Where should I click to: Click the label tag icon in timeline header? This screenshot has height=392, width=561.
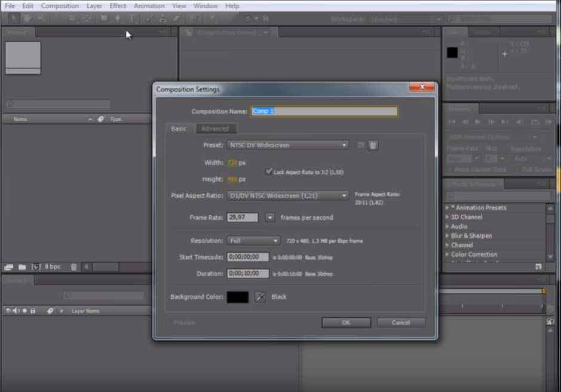50,311
